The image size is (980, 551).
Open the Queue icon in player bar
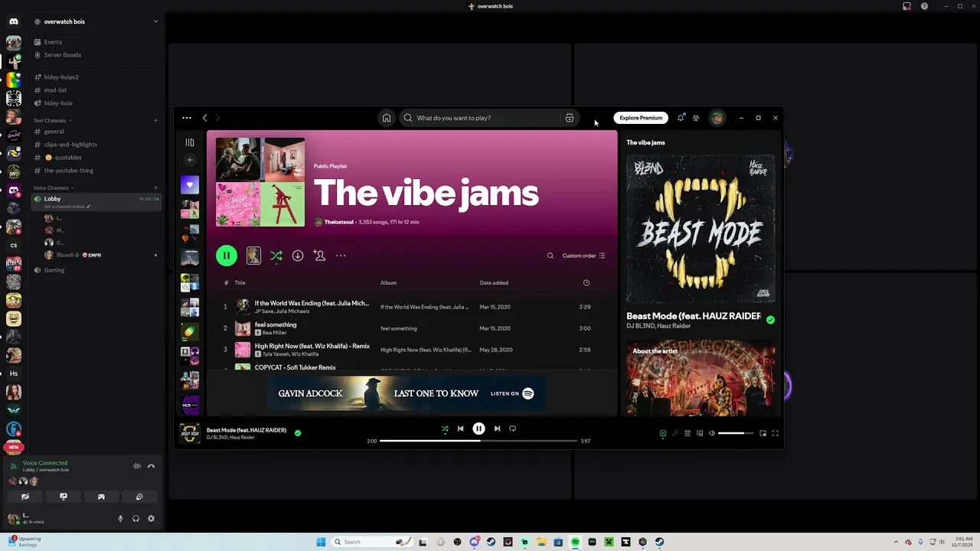(688, 433)
